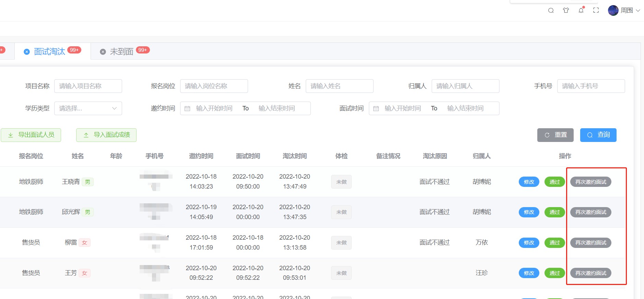Click 未做 体检 tag for 王晓青
Image resolution: width=644 pixels, height=299 pixels.
pyautogui.click(x=341, y=182)
